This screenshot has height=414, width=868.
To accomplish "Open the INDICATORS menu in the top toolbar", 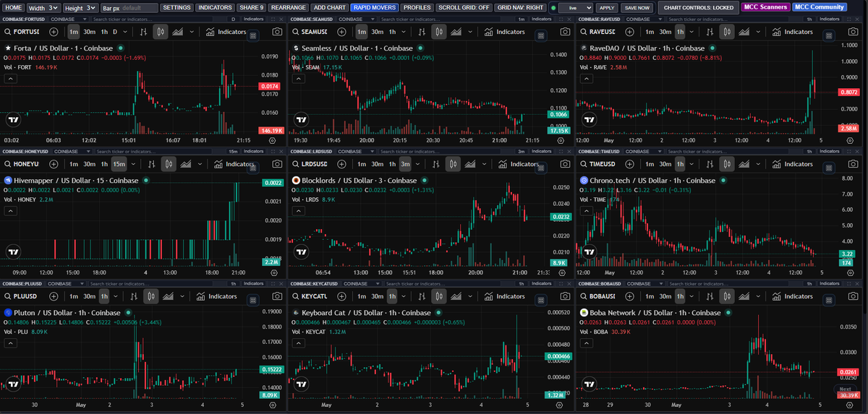I will click(215, 7).
